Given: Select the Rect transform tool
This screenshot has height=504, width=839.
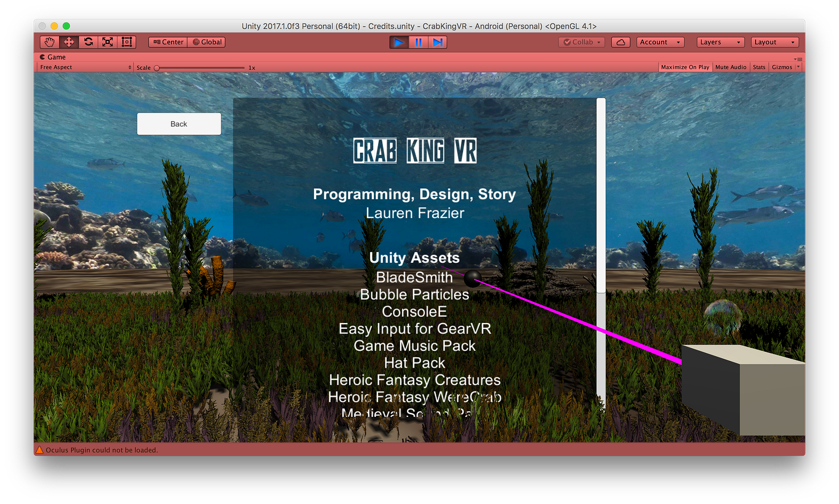Looking at the screenshot, I should click(127, 42).
